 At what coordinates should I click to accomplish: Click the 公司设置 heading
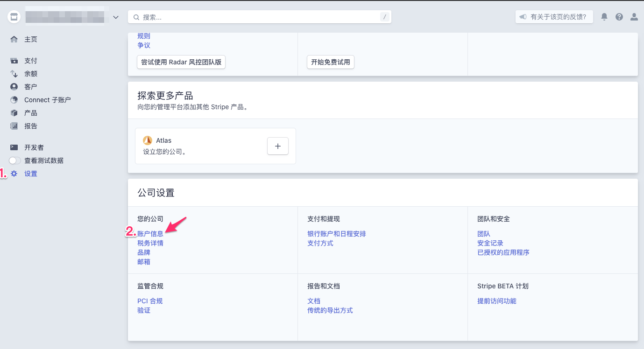(156, 193)
